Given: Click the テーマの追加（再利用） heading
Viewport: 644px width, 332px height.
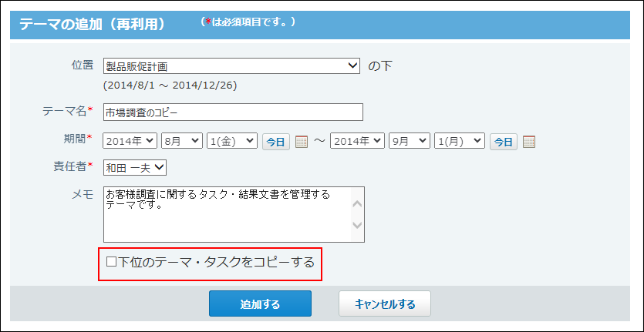Looking at the screenshot, I should click(92, 25).
